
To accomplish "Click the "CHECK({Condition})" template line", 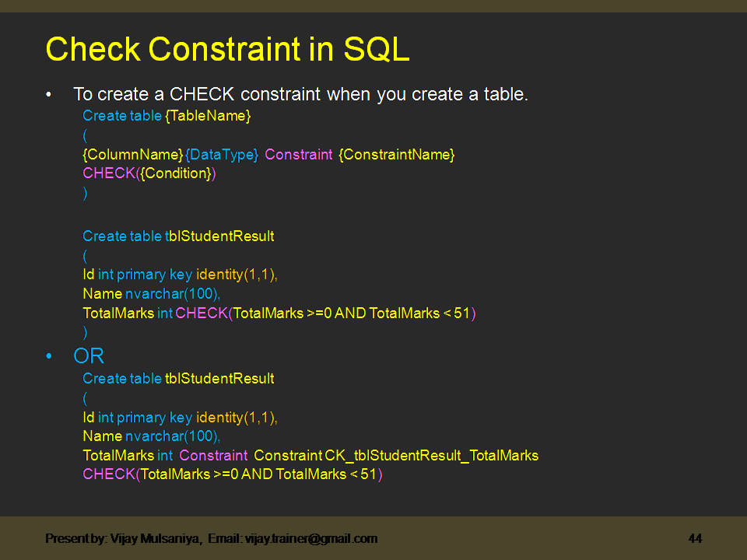I will (149, 173).
